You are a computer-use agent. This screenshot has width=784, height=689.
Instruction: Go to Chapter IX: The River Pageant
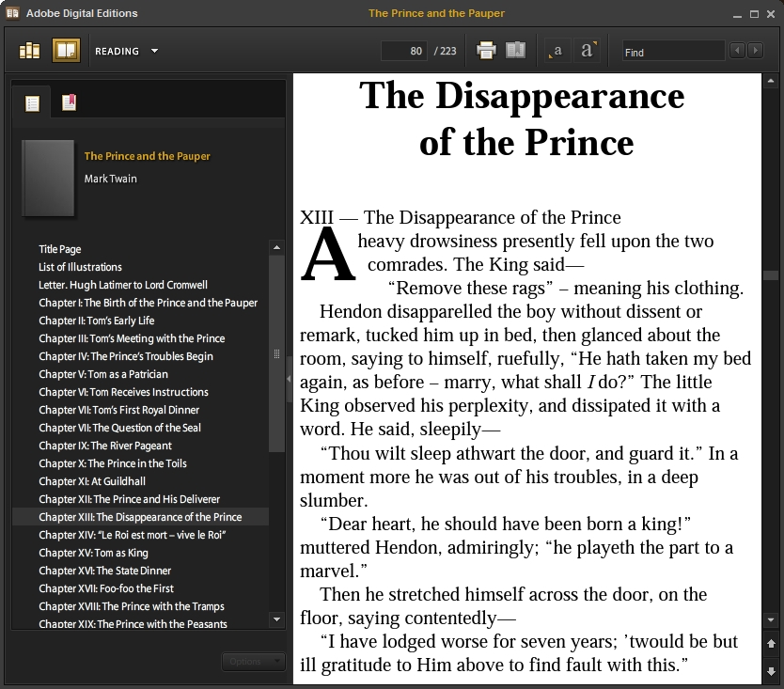pyautogui.click(x=105, y=446)
